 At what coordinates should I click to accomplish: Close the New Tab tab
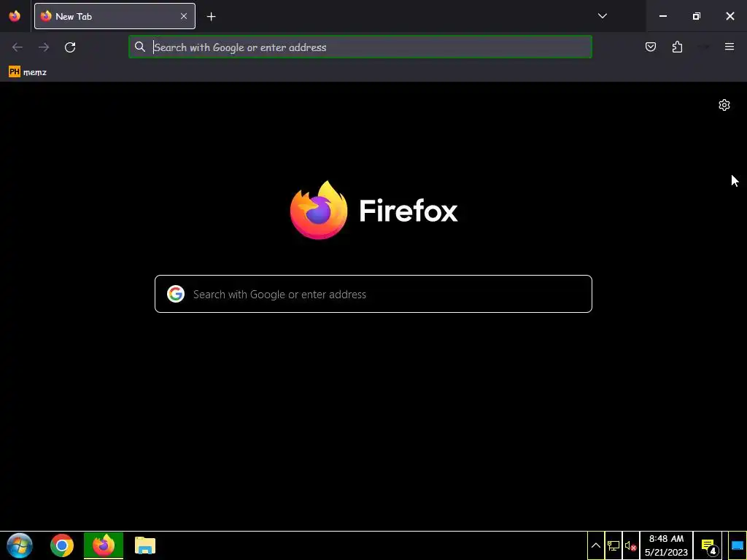click(x=184, y=16)
